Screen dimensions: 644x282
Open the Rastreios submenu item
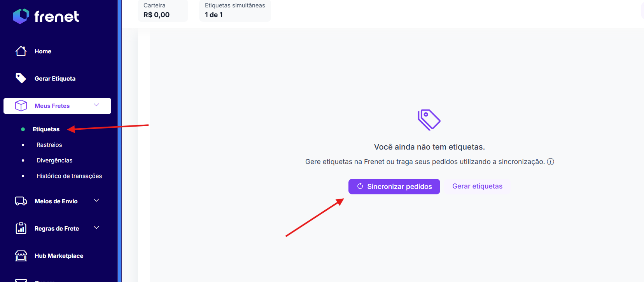(x=49, y=145)
